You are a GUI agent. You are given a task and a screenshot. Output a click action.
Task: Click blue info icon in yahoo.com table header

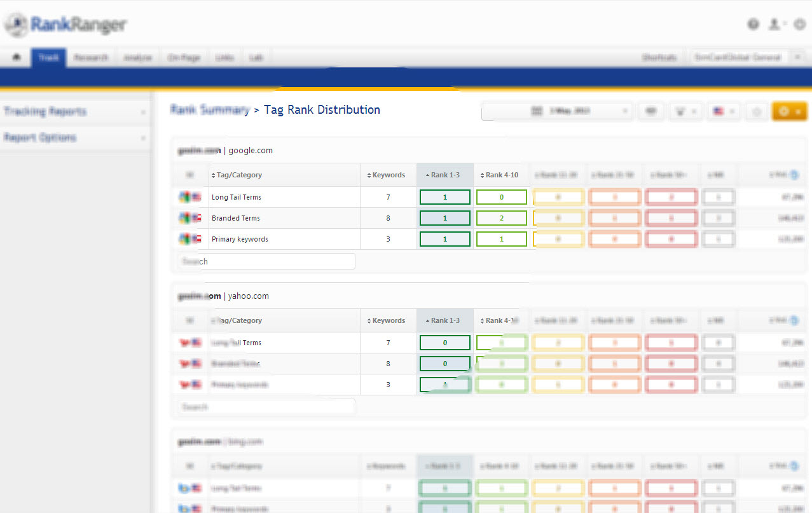794,320
